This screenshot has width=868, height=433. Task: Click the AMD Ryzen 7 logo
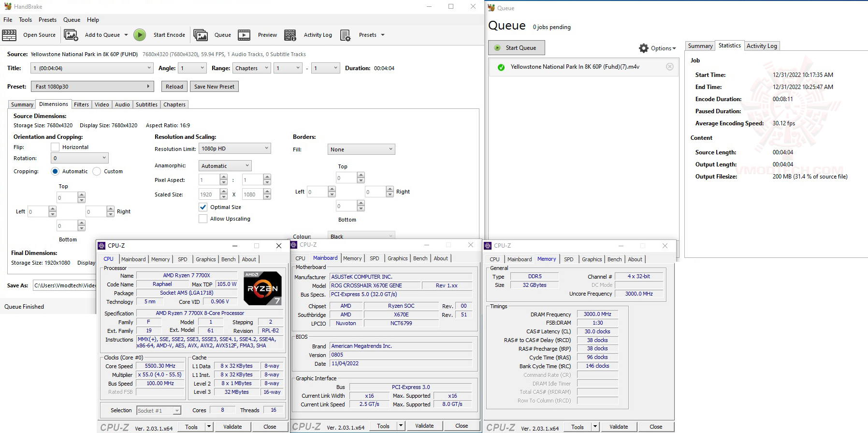coord(262,288)
